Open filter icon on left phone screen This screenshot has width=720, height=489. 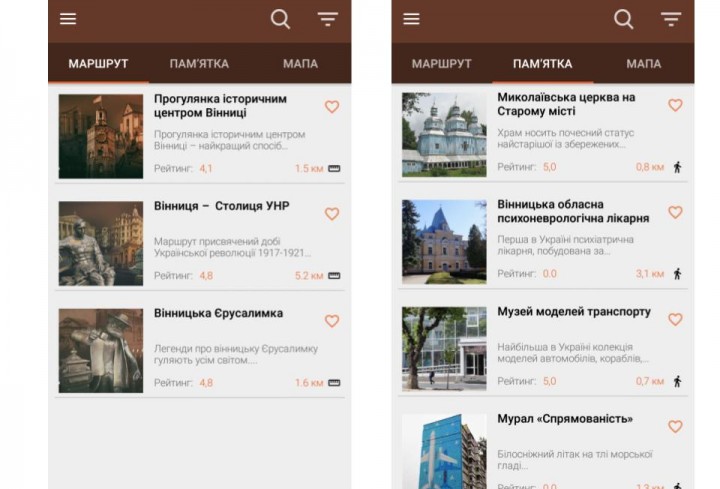[x=328, y=19]
